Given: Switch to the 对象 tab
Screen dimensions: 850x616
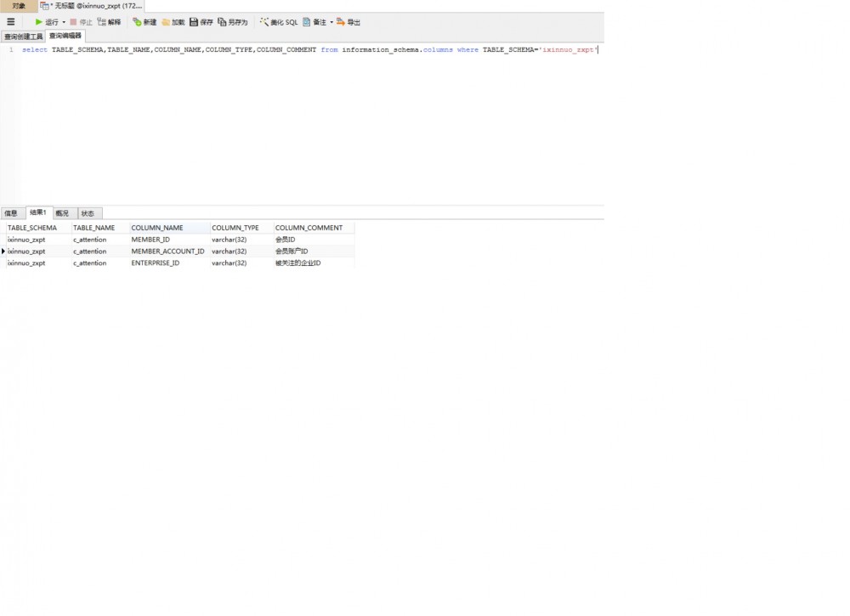Looking at the screenshot, I should point(19,6).
